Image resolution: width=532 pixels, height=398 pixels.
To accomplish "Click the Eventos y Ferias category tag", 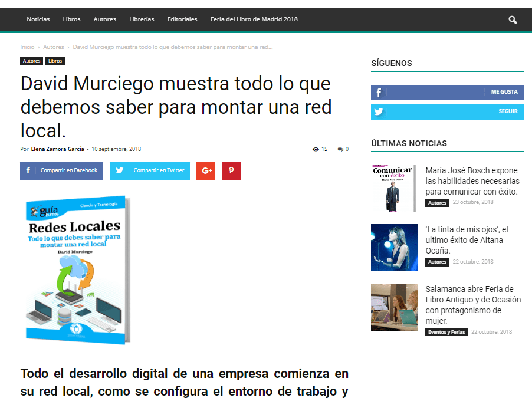I will pyautogui.click(x=446, y=332).
